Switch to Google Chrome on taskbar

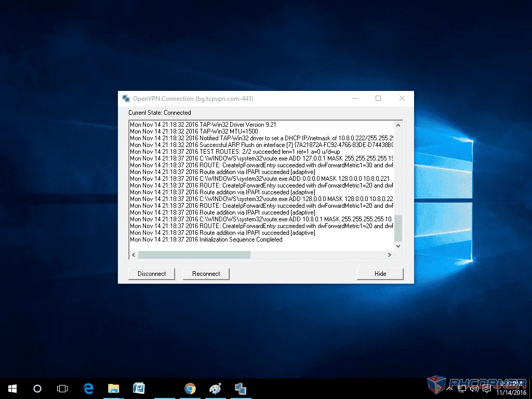(x=190, y=389)
